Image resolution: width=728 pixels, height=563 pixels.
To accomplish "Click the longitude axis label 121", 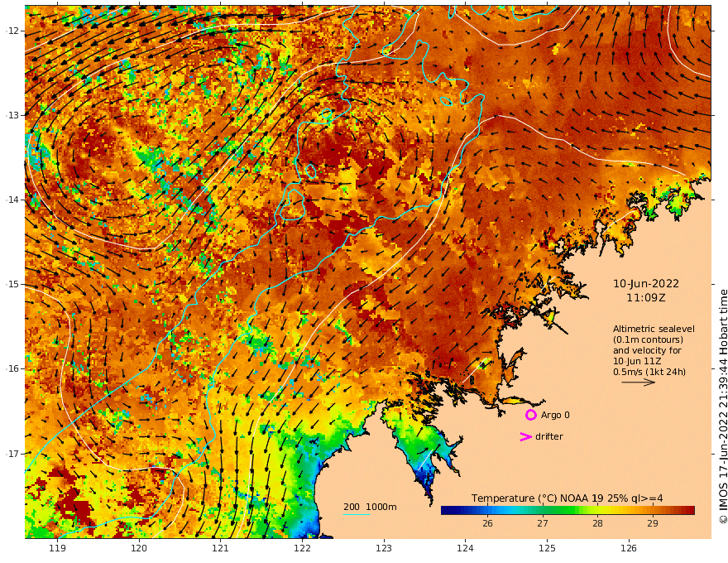I will click(221, 548).
